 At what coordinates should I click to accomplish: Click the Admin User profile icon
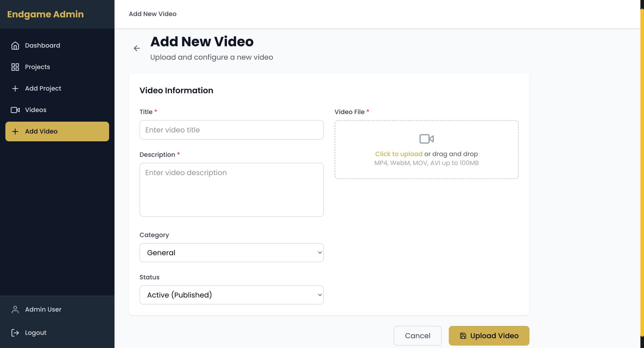[x=15, y=309]
